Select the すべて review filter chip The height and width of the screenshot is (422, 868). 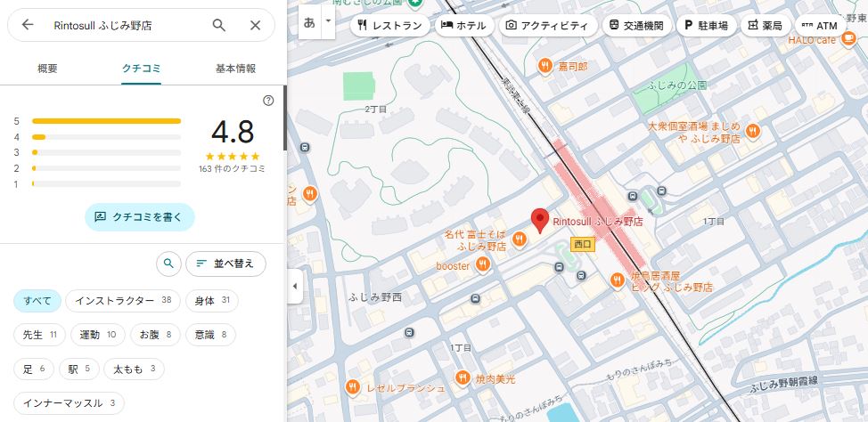(37, 301)
